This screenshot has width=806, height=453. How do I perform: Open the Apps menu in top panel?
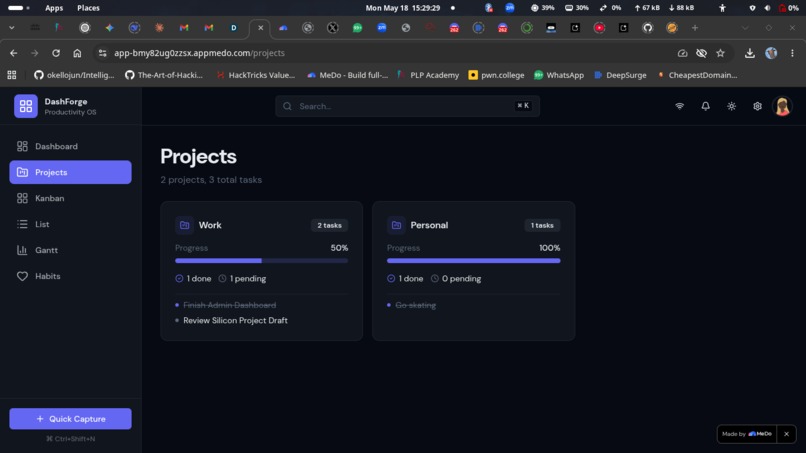[x=54, y=8]
